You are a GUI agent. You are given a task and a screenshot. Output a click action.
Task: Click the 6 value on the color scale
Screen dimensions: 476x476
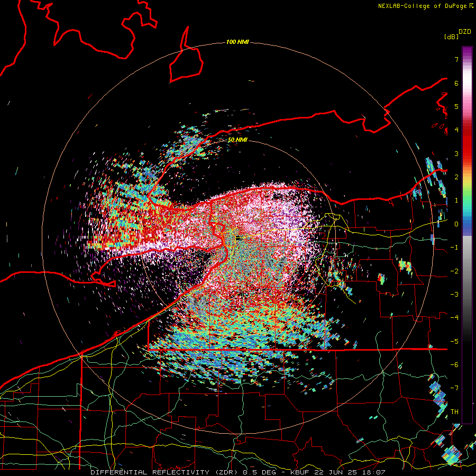[456, 83]
